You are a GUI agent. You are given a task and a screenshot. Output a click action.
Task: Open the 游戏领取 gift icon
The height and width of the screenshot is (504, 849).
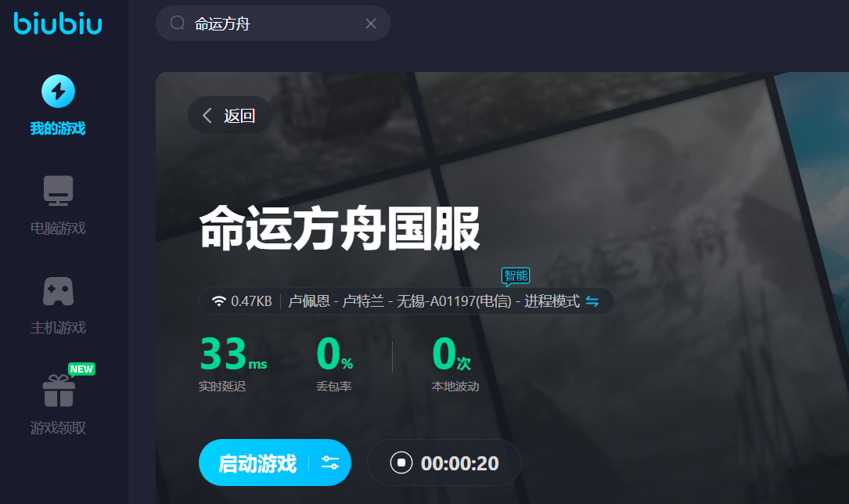click(59, 391)
